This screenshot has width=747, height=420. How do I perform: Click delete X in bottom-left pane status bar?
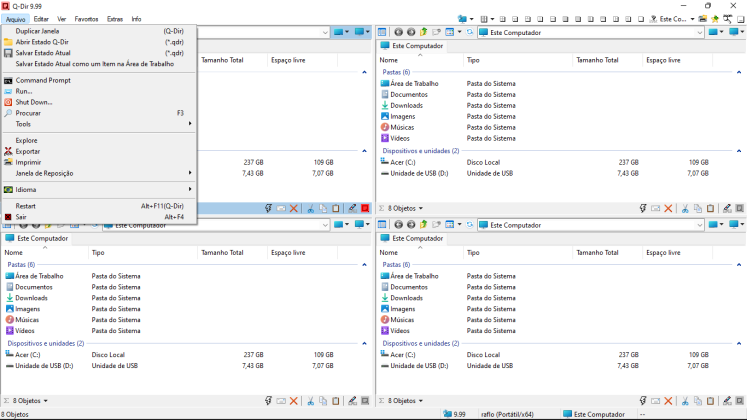(293, 401)
